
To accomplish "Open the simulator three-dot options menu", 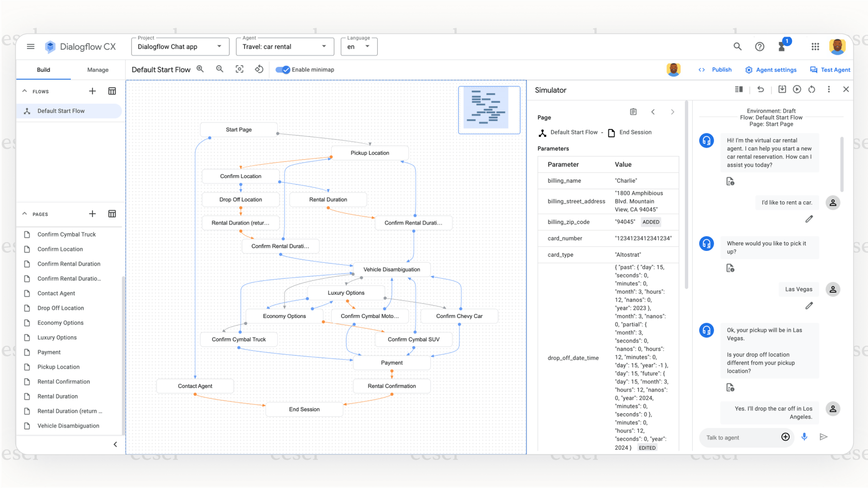I will coord(829,89).
